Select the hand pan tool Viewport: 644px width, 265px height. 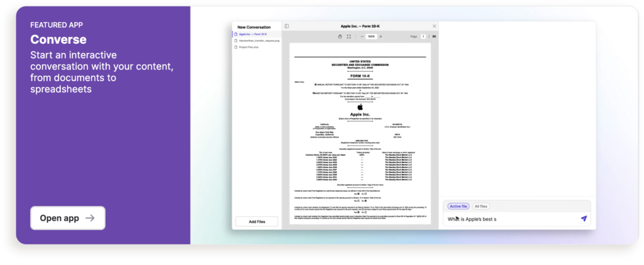click(x=340, y=36)
